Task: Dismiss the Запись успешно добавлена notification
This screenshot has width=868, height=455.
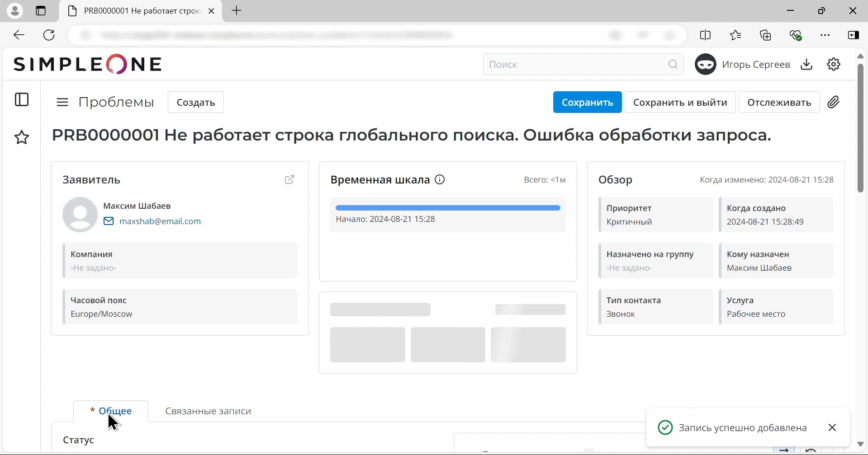Action: tap(832, 427)
